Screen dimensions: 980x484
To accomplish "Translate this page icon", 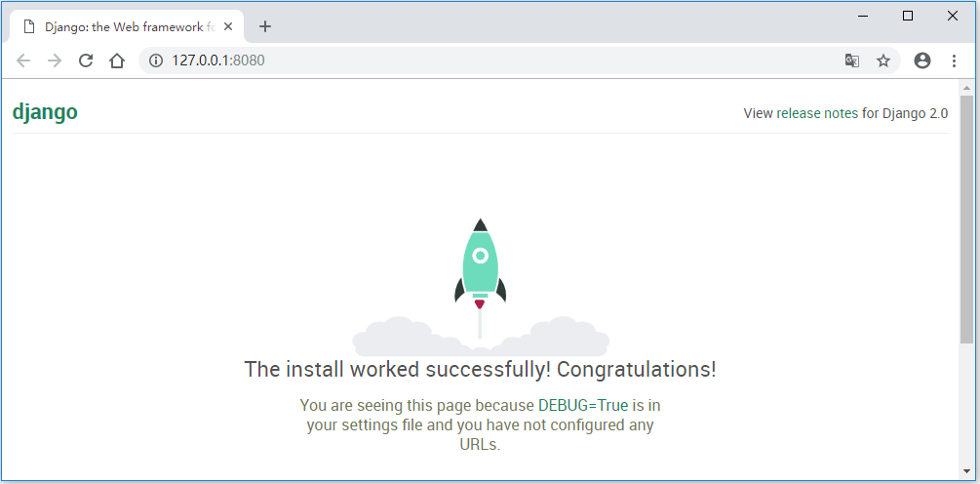I will tap(852, 60).
